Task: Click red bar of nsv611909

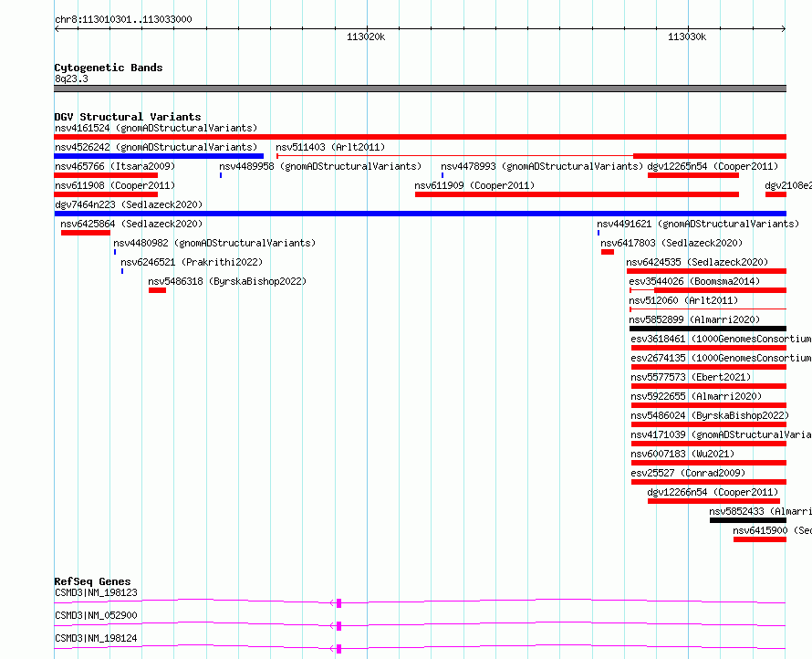Action: pos(577,194)
